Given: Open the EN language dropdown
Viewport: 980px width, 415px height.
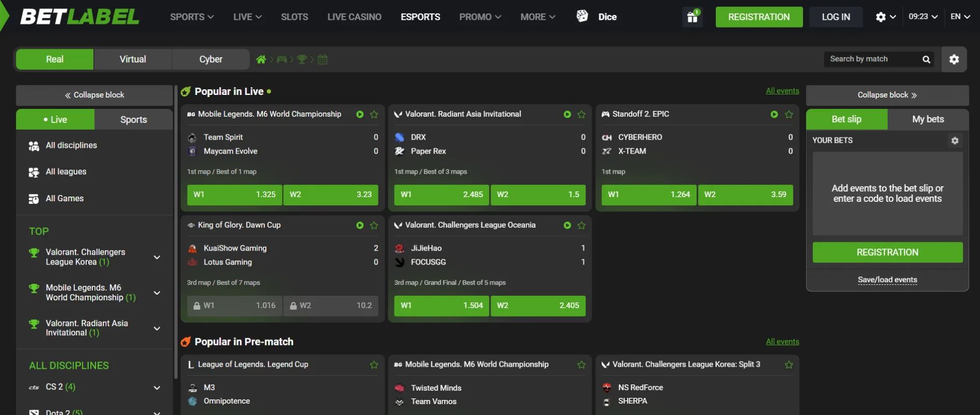Looking at the screenshot, I should coord(960,17).
